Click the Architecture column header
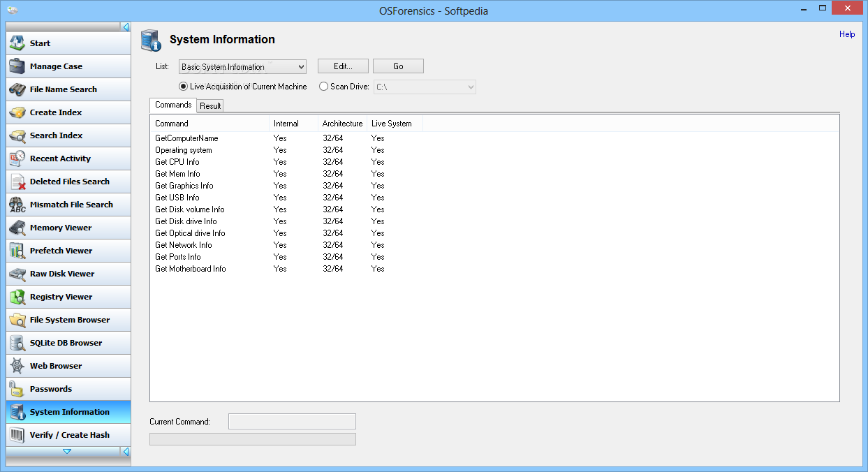This screenshot has height=472, width=868. (x=343, y=124)
